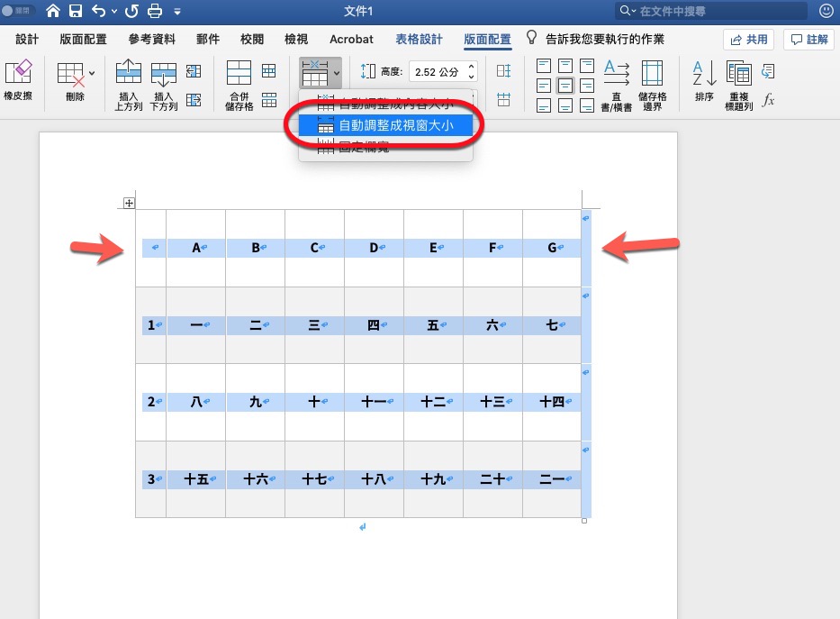The image size is (840, 619).
Task: Toggle 直書/橫書 text direction
Action: (617, 81)
